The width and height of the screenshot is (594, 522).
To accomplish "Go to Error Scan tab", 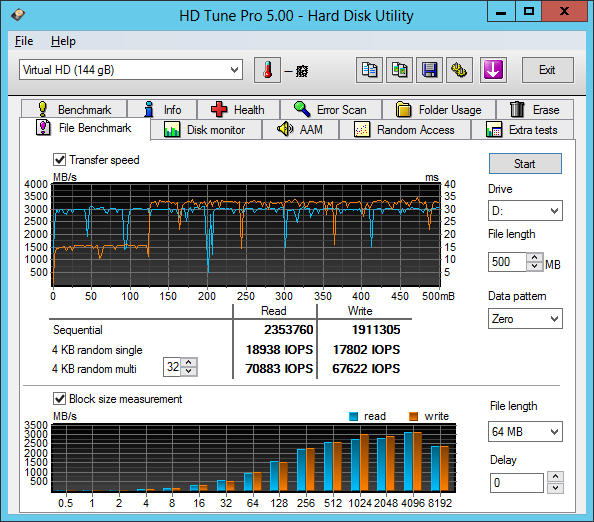I will coord(331,109).
